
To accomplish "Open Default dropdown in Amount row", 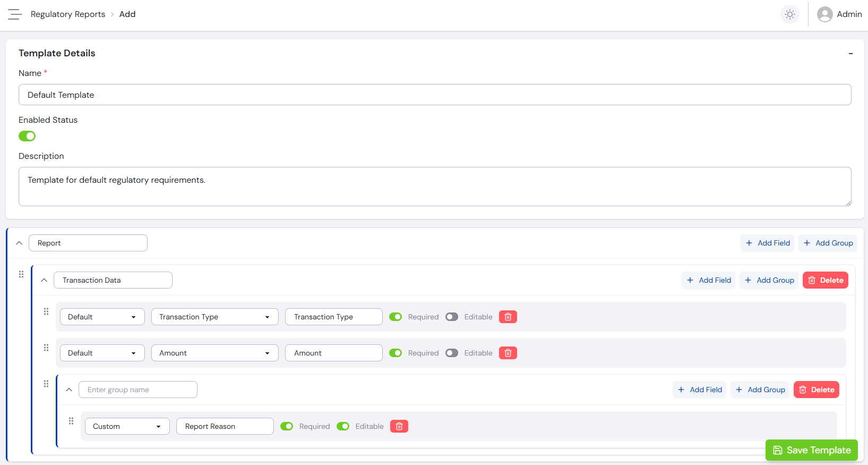I will (x=102, y=353).
